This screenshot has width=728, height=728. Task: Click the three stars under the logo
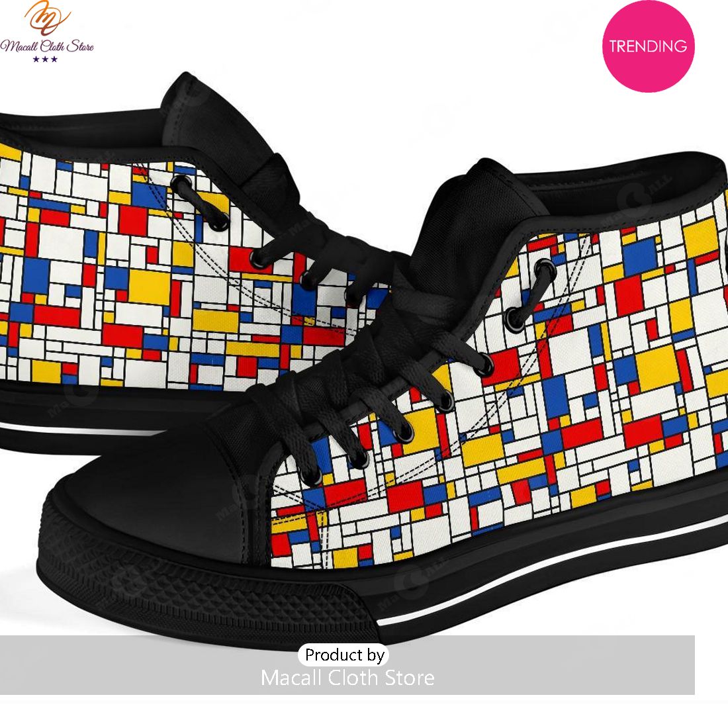[45, 60]
